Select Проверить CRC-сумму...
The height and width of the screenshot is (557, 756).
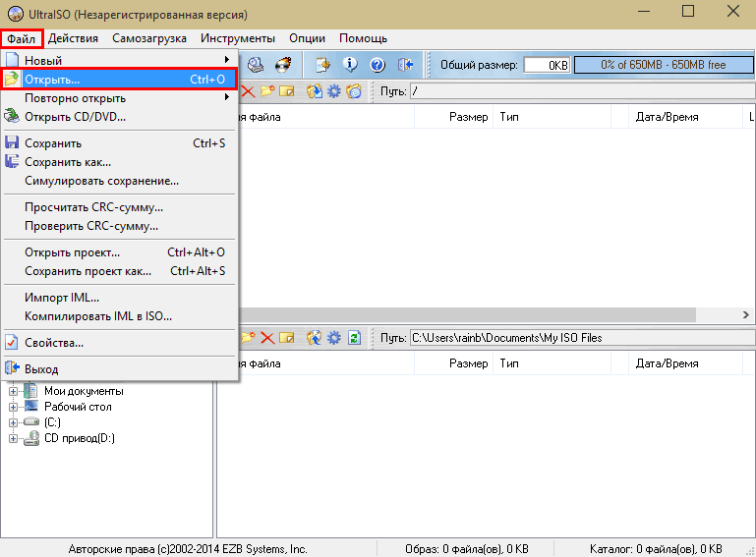(x=119, y=226)
